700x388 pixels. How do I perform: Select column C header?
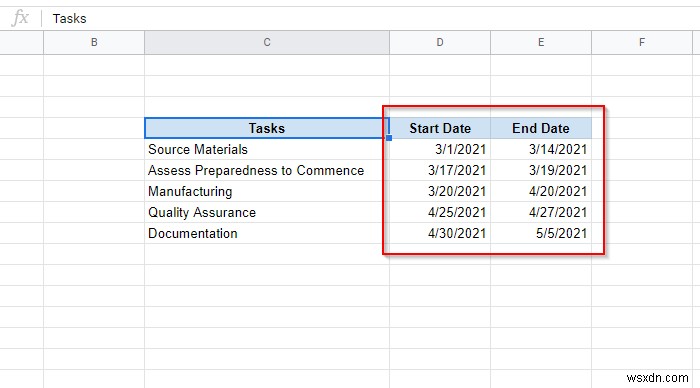click(x=267, y=42)
